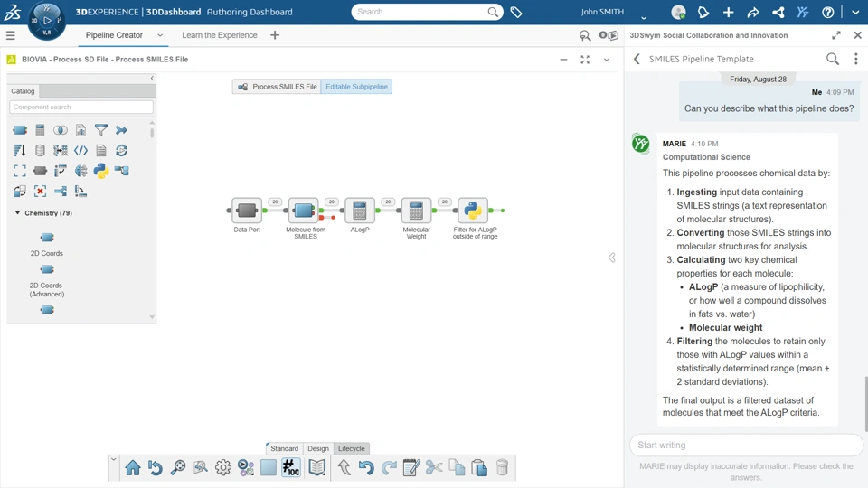Select the calculator component in catalog
The image size is (868, 488).
[x=40, y=130]
